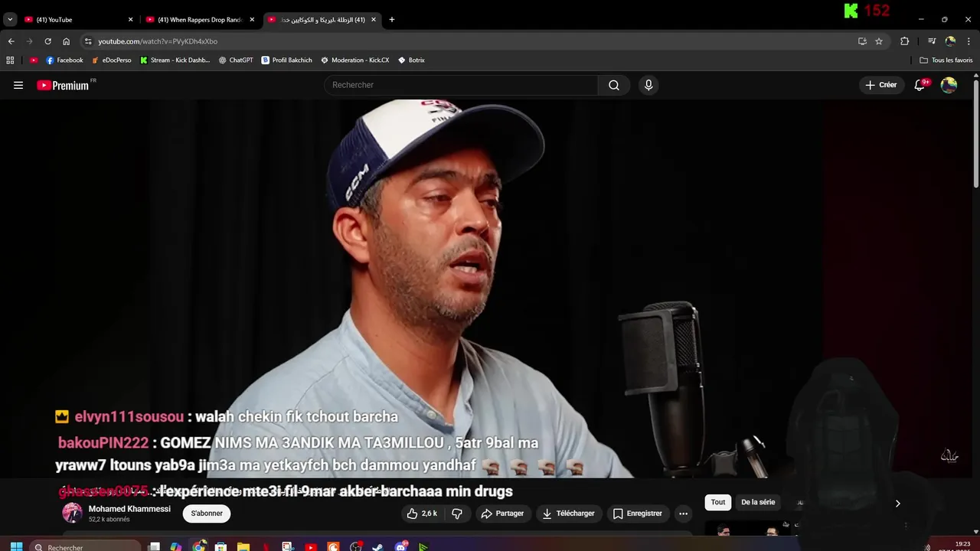Screen dimensions: 980x551
Task: Open Discord from the taskbar
Action: pos(401,546)
